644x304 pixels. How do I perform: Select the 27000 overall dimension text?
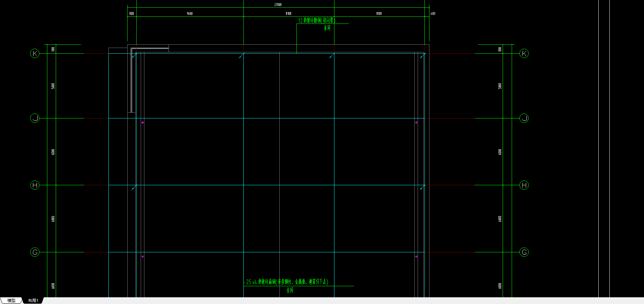coord(278,5)
